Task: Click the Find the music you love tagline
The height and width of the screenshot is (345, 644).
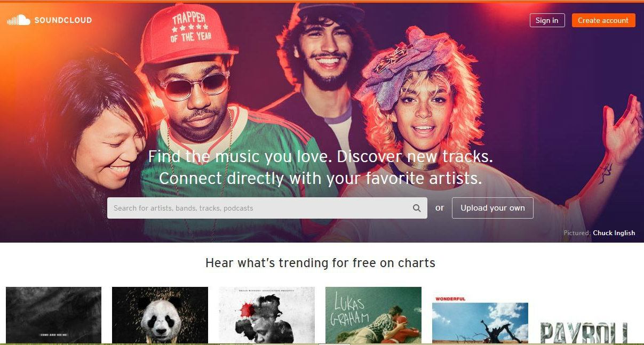Action: 320,157
